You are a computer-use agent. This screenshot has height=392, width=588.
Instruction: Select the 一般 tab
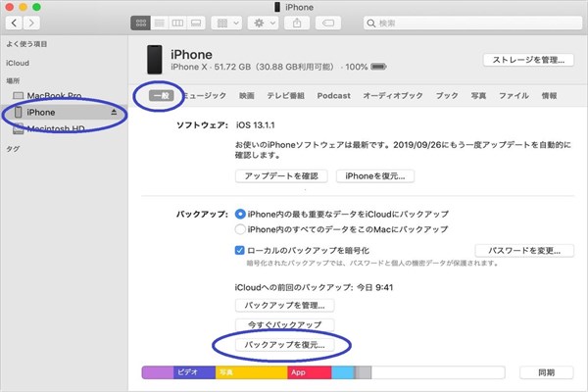click(x=162, y=96)
